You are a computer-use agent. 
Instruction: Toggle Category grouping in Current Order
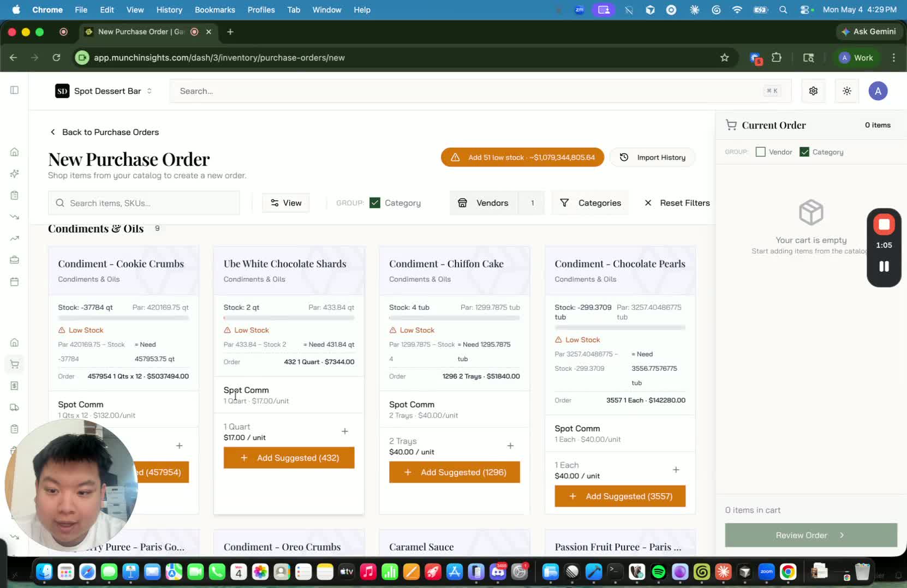804,152
